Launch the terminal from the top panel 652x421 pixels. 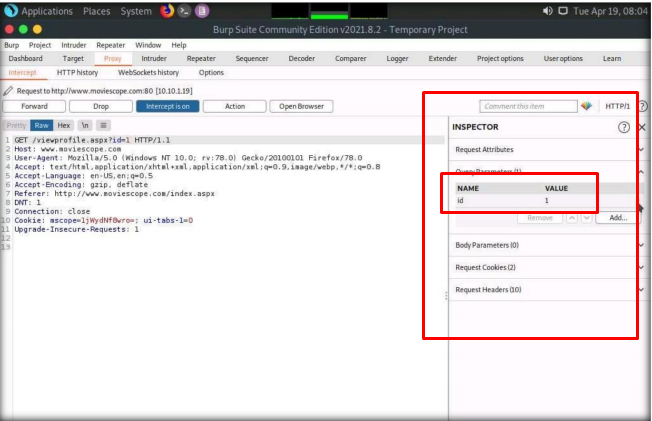(x=186, y=11)
